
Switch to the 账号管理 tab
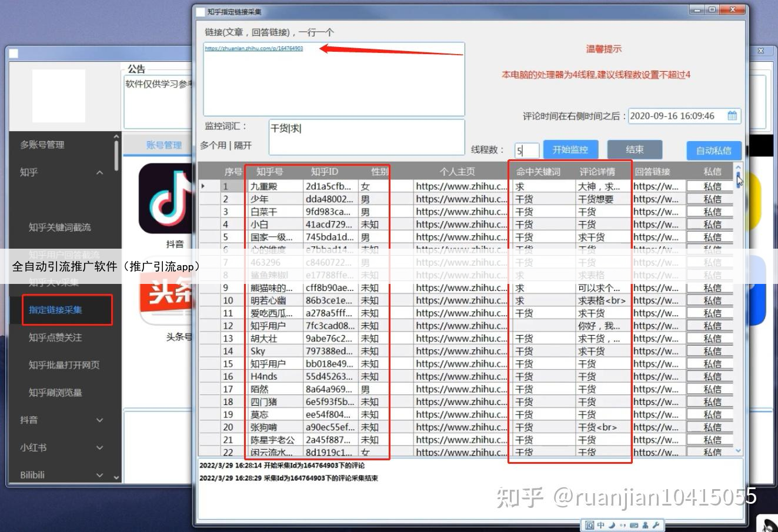[163, 145]
